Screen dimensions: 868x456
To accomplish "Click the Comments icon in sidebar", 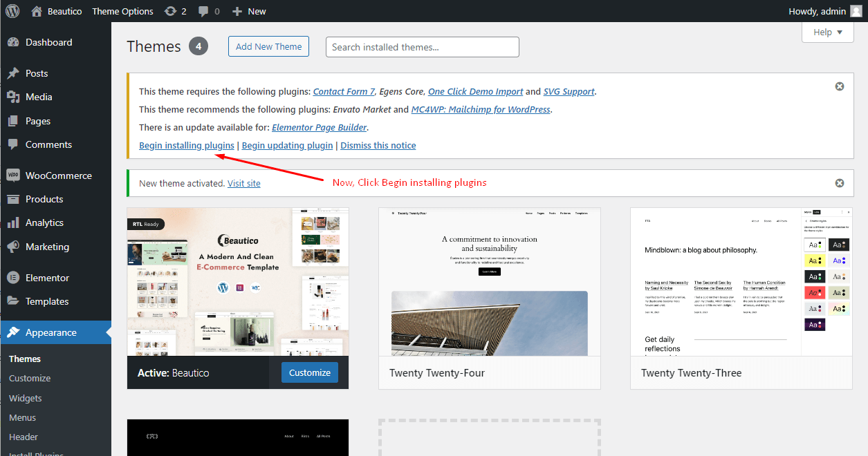I will (13, 144).
